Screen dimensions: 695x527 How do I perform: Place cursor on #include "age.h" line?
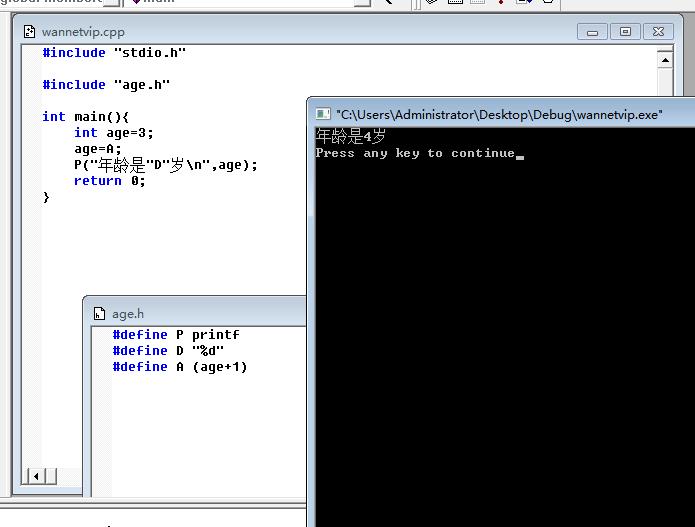(x=106, y=85)
